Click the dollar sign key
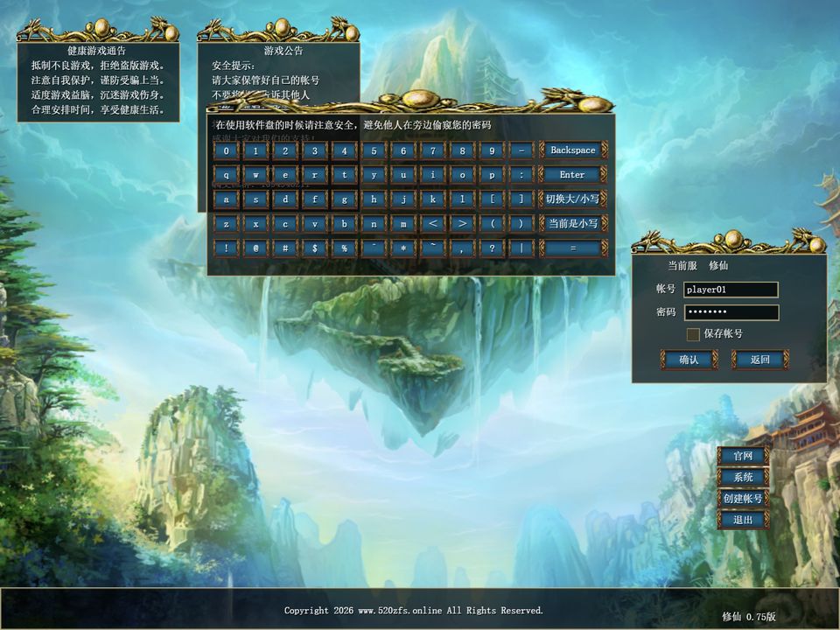 (x=314, y=248)
